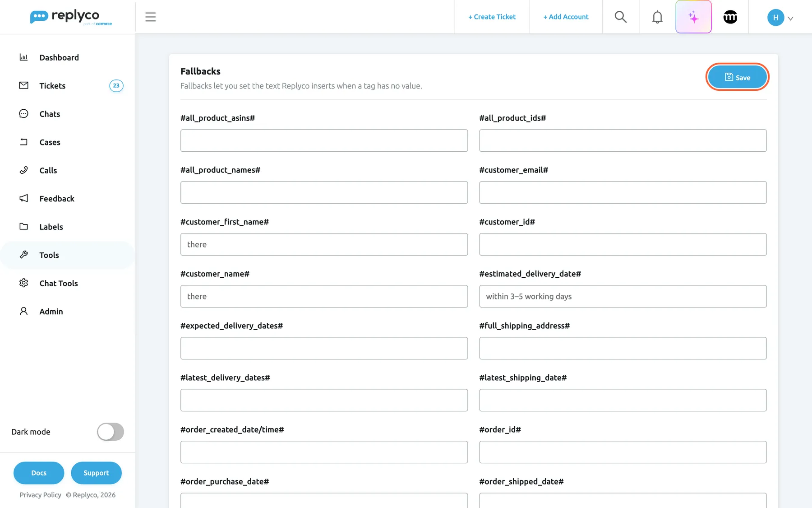
Task: Click the Support button
Action: (96, 473)
